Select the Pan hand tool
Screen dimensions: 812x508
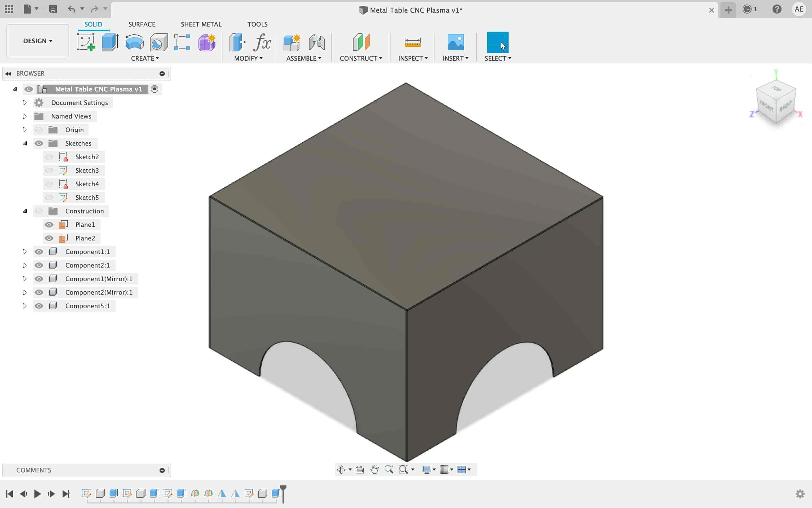coord(374,469)
